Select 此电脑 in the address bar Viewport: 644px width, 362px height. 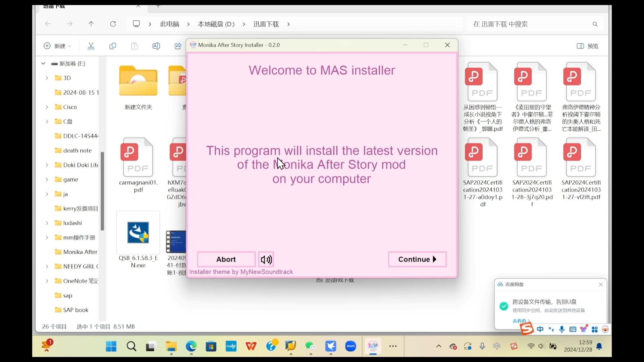170,24
